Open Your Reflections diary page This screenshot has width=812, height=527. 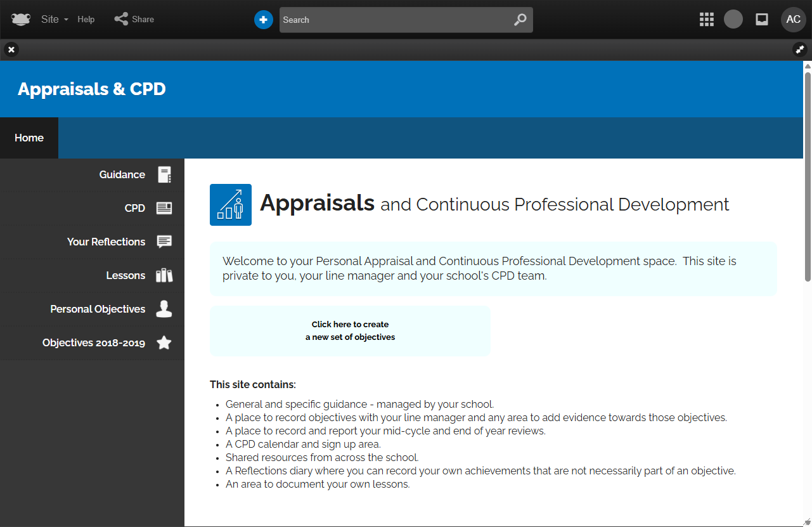tap(106, 242)
